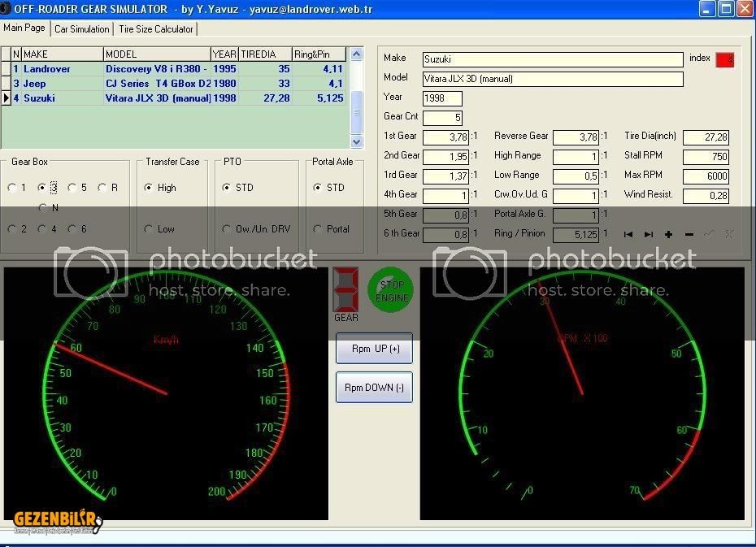Go to last record navigator icon
Viewport: 756px width, 547px height.
tap(649, 234)
